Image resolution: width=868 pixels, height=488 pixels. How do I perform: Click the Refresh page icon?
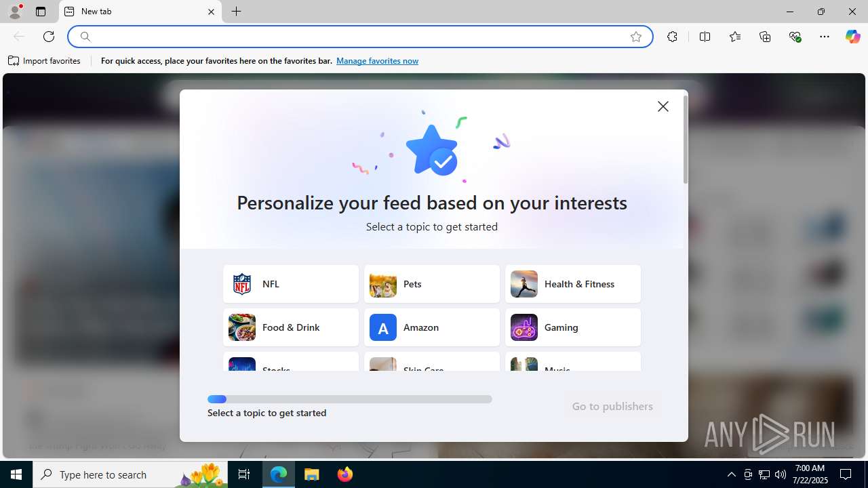[x=49, y=37]
